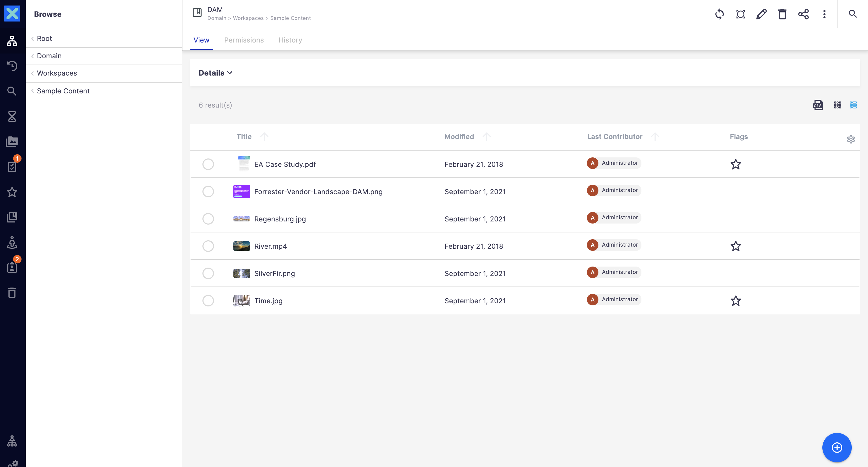Open the Recently viewed history icon in sidebar
The height and width of the screenshot is (467, 868).
pos(12,66)
